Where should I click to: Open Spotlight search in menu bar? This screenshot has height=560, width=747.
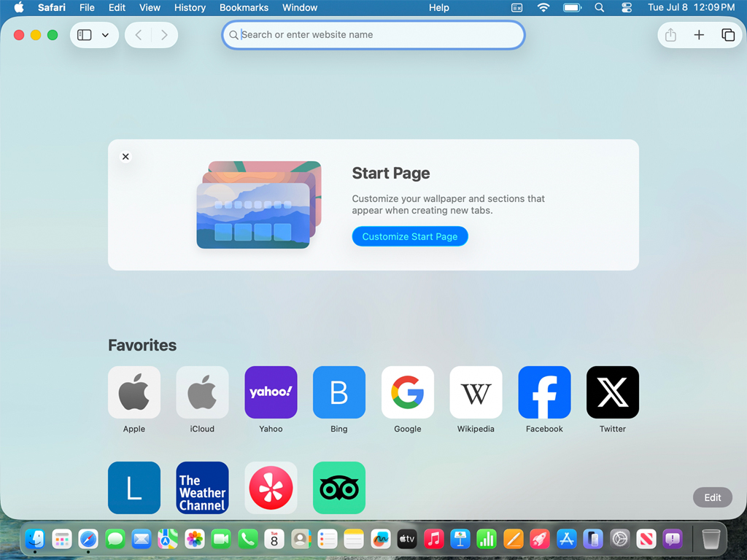click(x=600, y=7)
